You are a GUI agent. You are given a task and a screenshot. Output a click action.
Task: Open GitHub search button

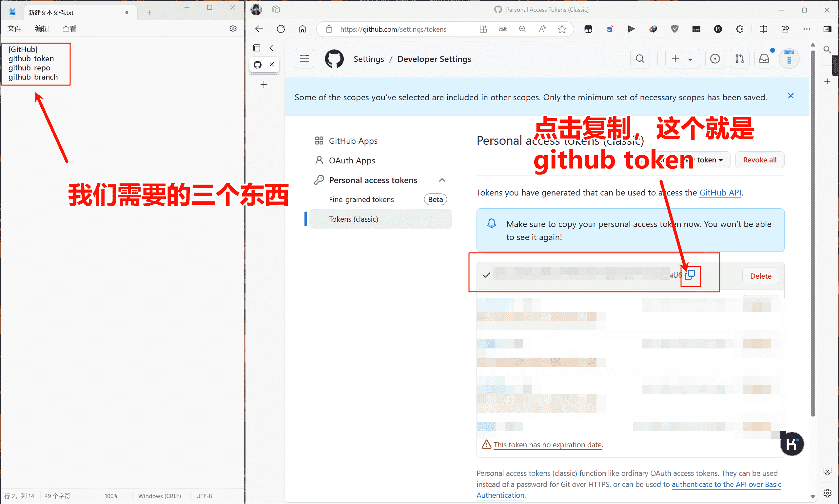(x=640, y=59)
